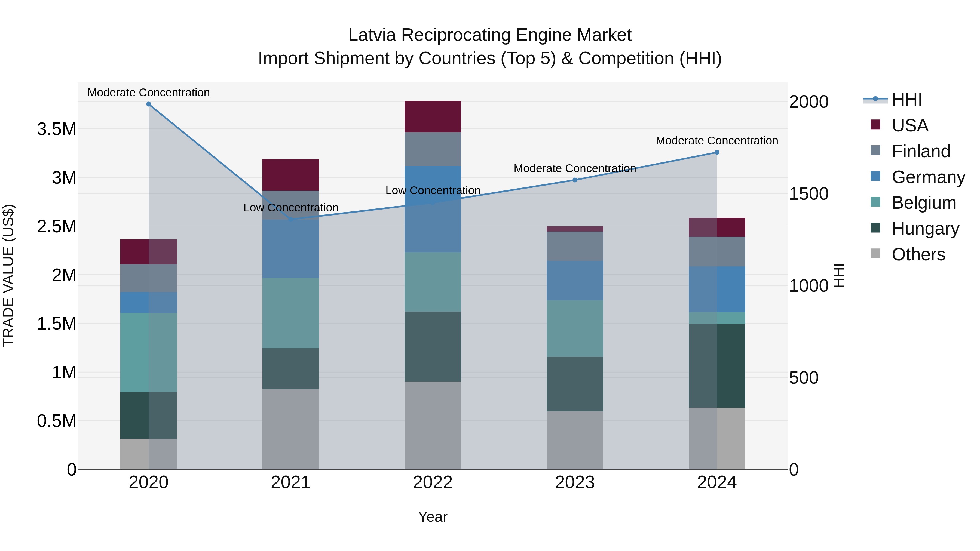Click the Belgium segment of the 2023 bar
Screen dimensions: 980x551
pyautogui.click(x=575, y=328)
